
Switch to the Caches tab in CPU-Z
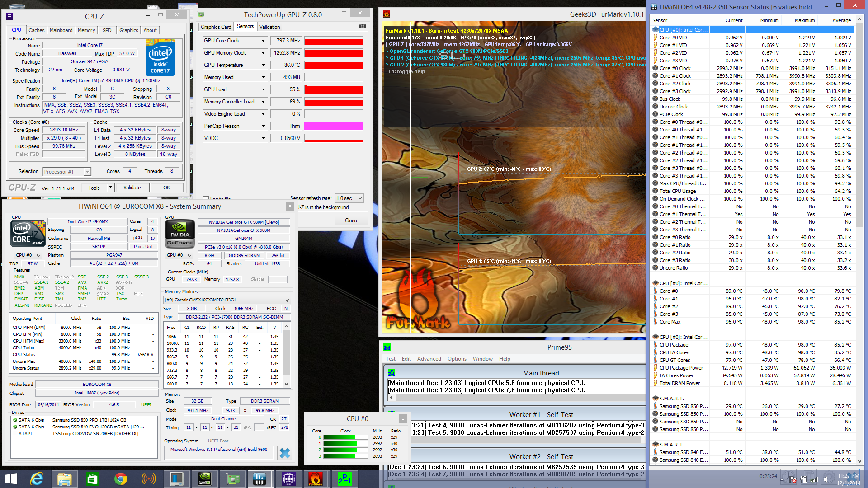[36, 30]
